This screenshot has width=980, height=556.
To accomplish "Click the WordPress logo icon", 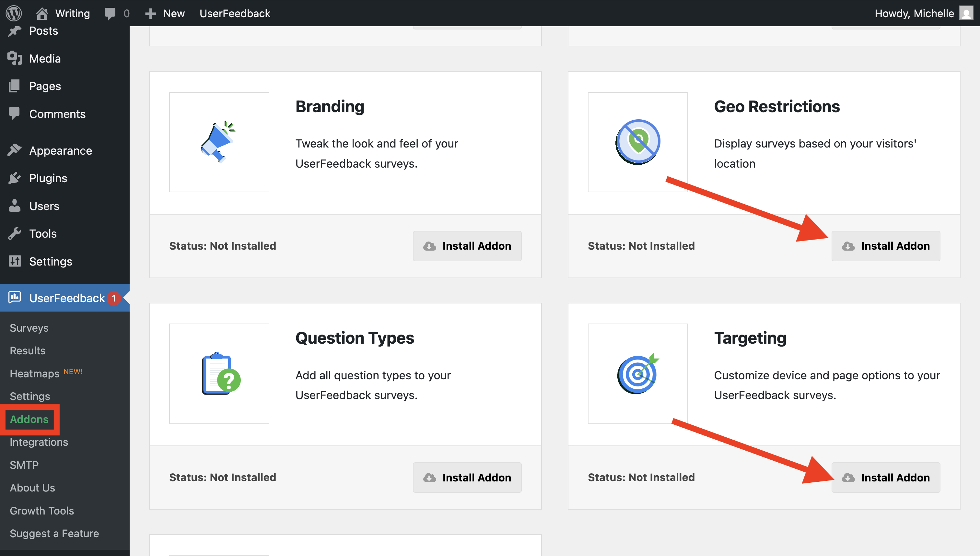I will 14,13.
